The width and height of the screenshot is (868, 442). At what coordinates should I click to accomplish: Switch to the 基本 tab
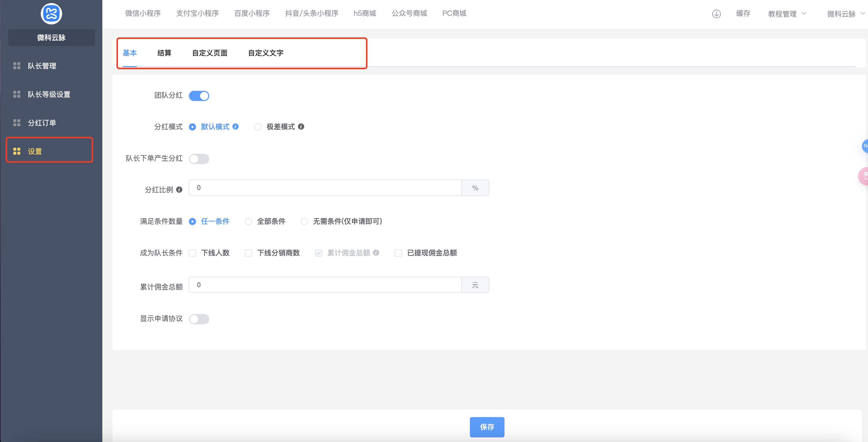[130, 53]
